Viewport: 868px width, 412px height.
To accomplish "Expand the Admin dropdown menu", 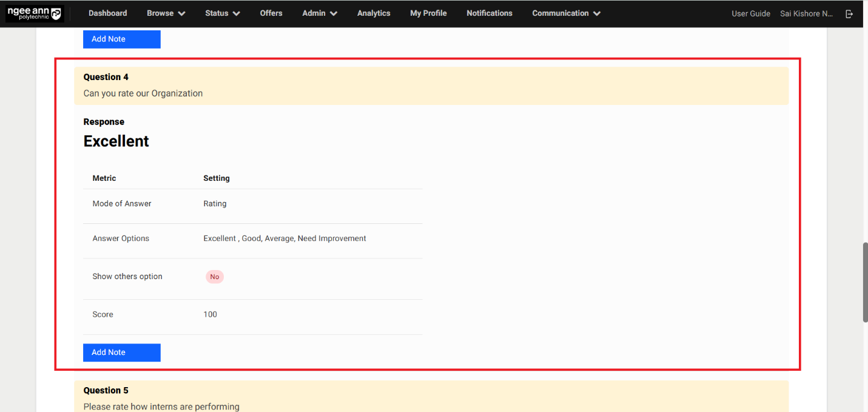I will [319, 13].
